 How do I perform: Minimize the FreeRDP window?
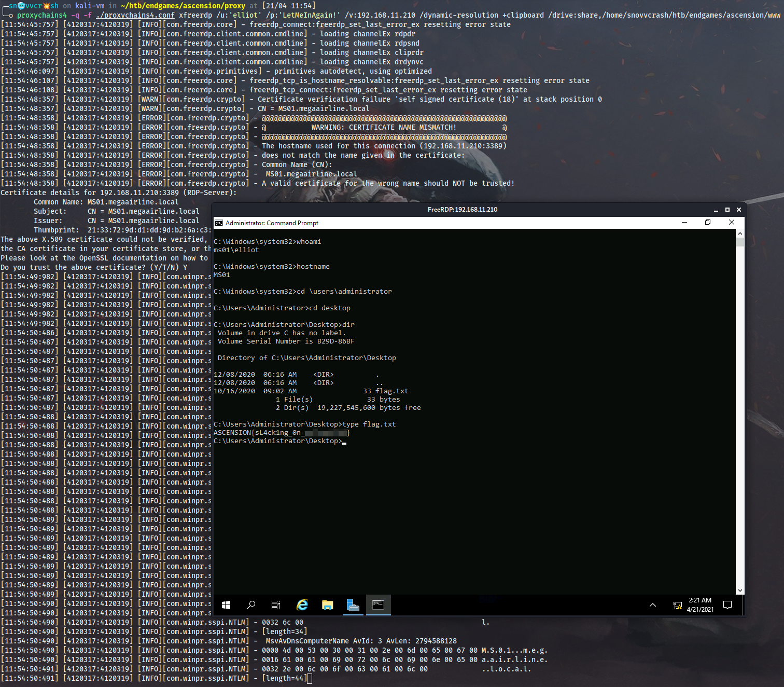pyautogui.click(x=716, y=210)
